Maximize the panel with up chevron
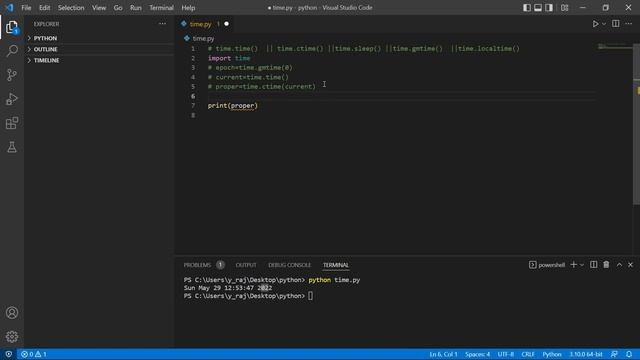 tap(619, 265)
